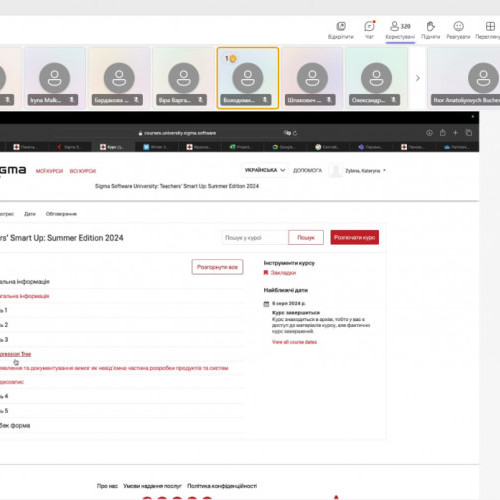Select Ihor Anatoliyovych participant tile
The height and width of the screenshot is (500, 500).
pyautogui.click(x=464, y=78)
